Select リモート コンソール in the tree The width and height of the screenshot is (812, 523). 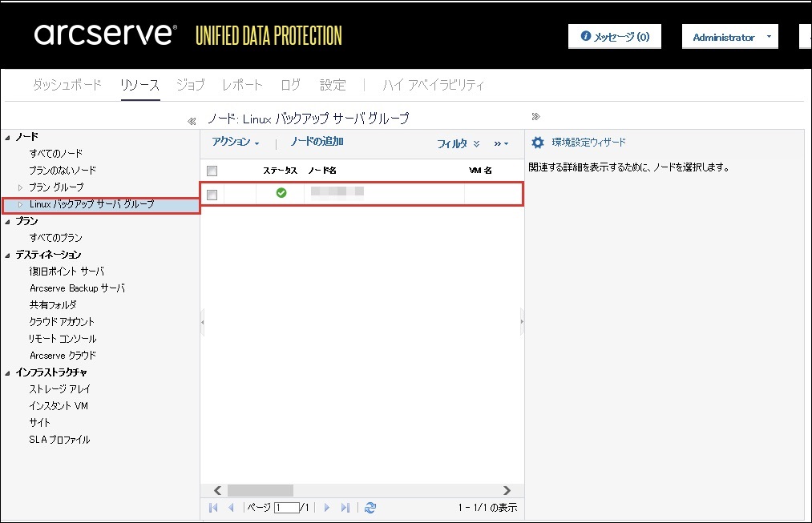tap(63, 339)
